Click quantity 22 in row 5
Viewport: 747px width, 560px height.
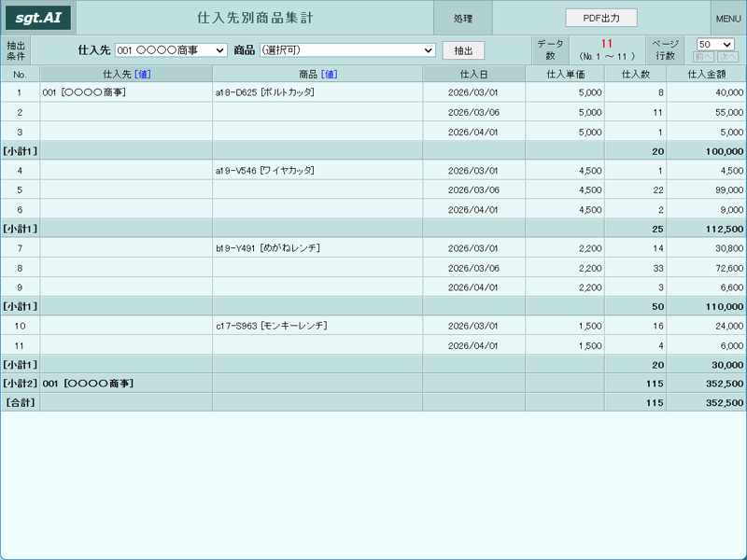[658, 190]
